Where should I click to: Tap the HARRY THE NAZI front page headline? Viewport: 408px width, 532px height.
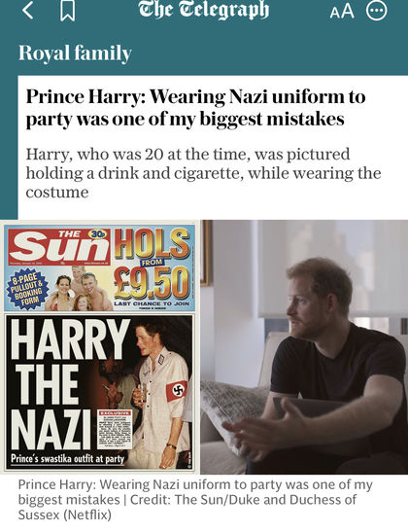(x=68, y=385)
